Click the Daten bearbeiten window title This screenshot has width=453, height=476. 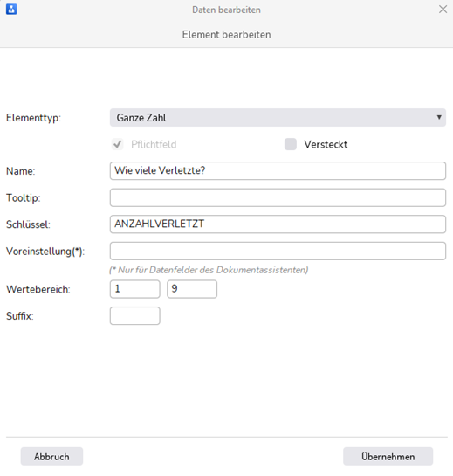point(226,10)
